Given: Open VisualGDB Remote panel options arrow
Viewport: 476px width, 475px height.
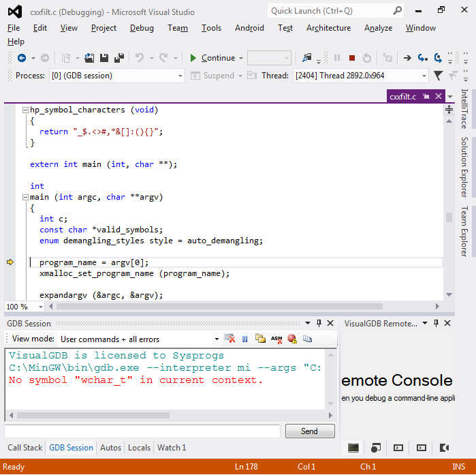Looking at the screenshot, I should click(x=425, y=323).
